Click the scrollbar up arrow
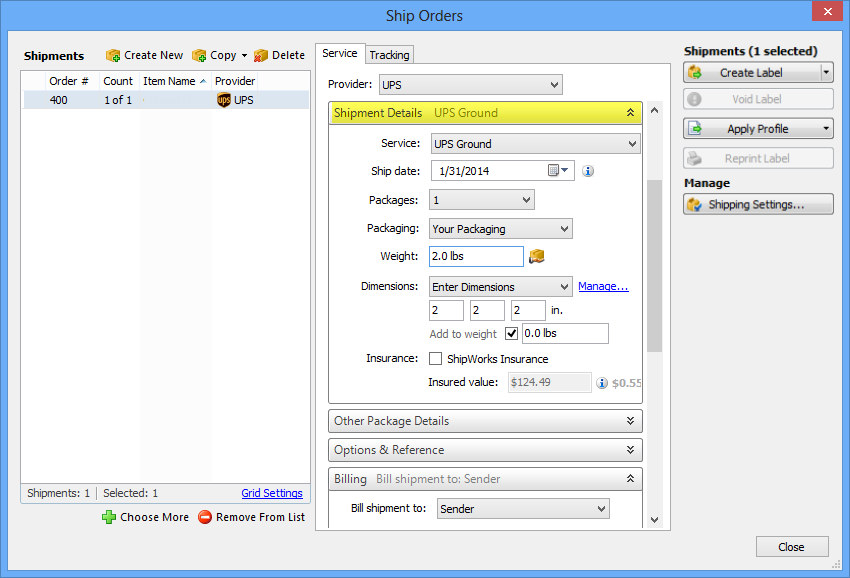 654,111
